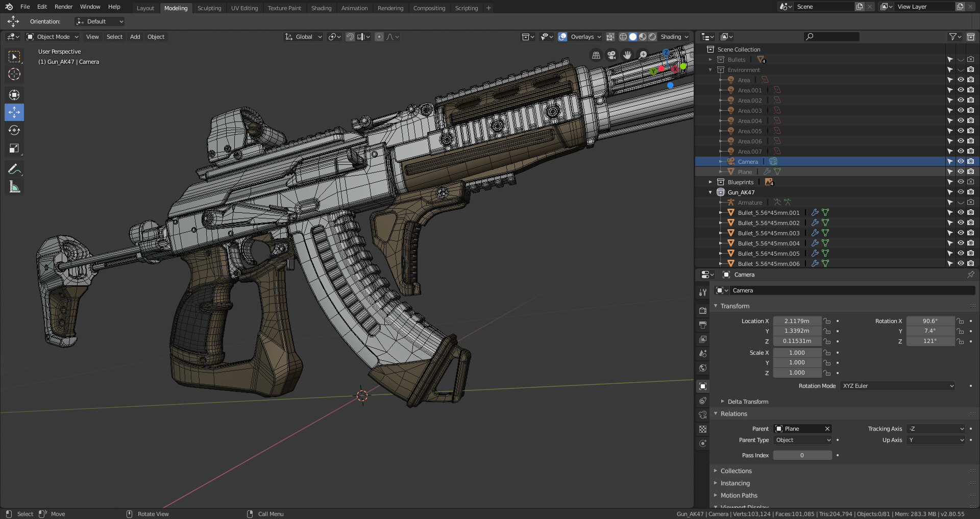Lock the Rotation Z value
Image resolution: width=980 pixels, height=519 pixels.
[x=960, y=341]
